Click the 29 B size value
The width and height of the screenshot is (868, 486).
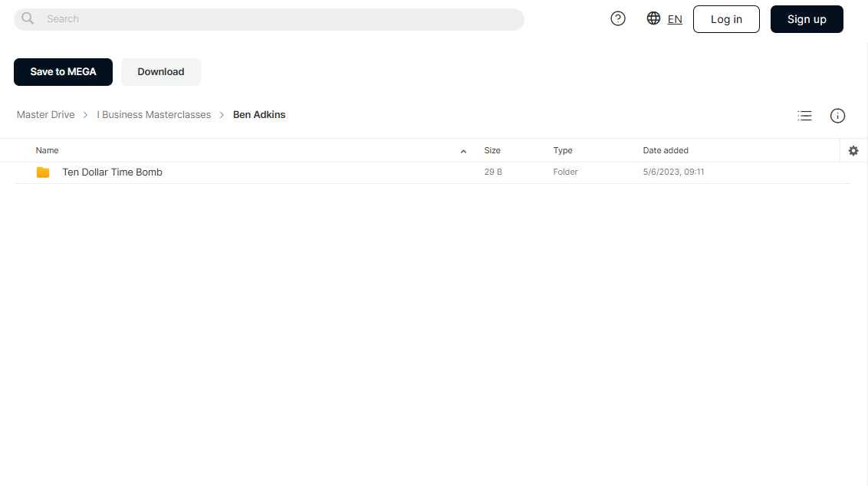tap(493, 172)
